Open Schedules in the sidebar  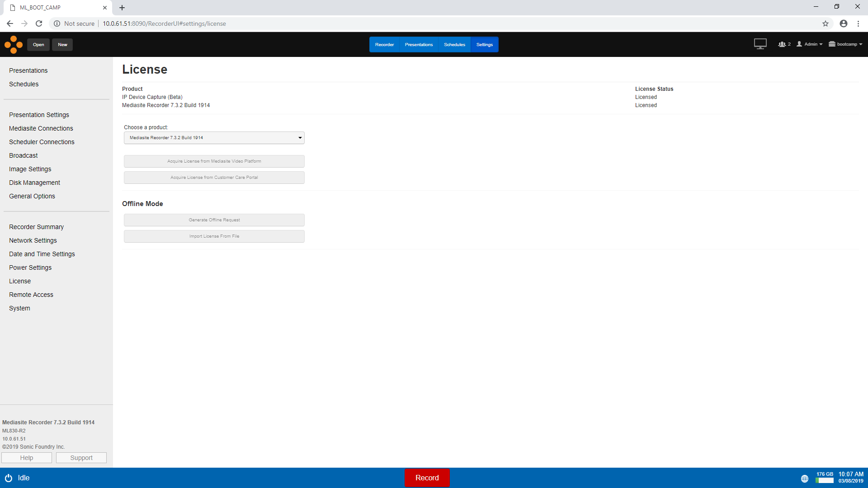pos(24,84)
